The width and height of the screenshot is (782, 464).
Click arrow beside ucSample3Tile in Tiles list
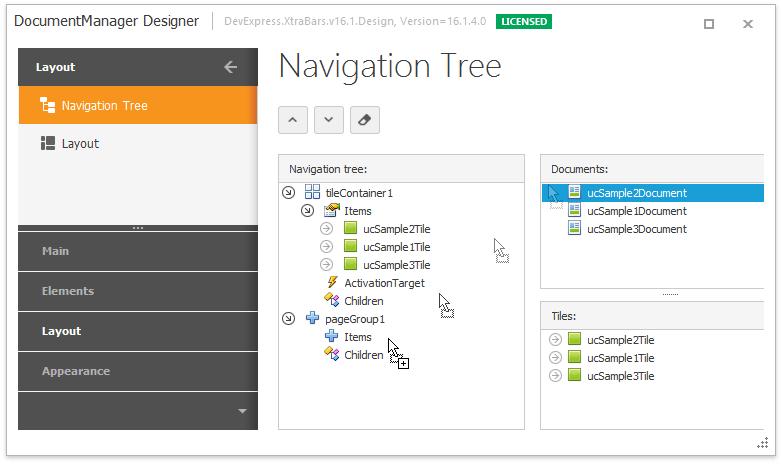pos(555,376)
